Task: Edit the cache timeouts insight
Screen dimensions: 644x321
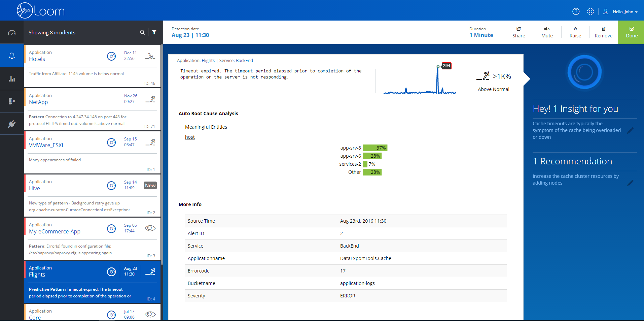Action: point(631,130)
